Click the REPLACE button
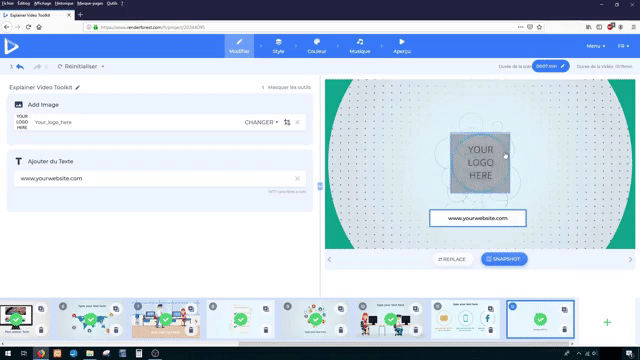This screenshot has height=360, width=640. pos(452,259)
